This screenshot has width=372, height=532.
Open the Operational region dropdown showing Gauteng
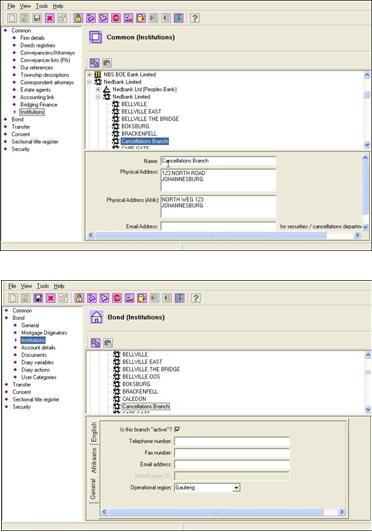click(x=236, y=488)
